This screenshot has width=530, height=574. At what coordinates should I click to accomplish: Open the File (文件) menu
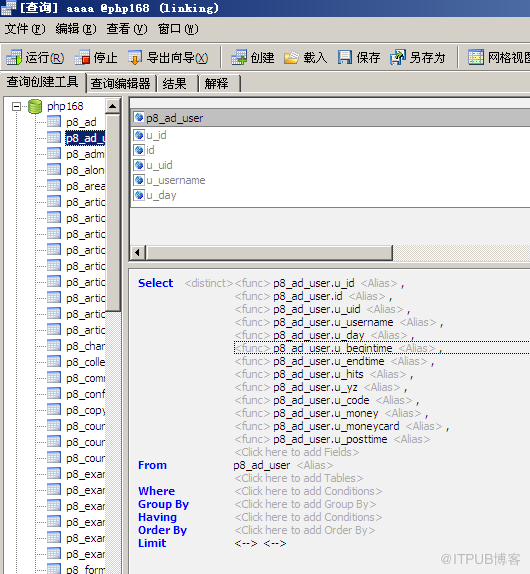coord(25,29)
